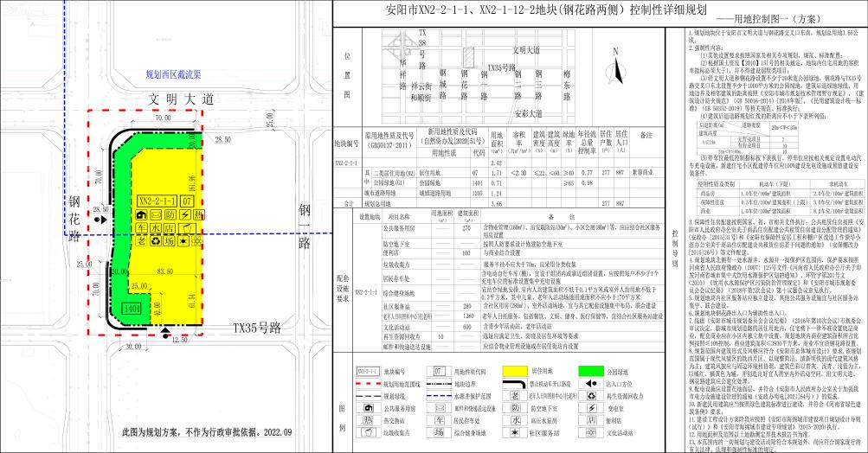
Task: Click the envelope mail icon on the yellow plot
Action: tap(156, 214)
